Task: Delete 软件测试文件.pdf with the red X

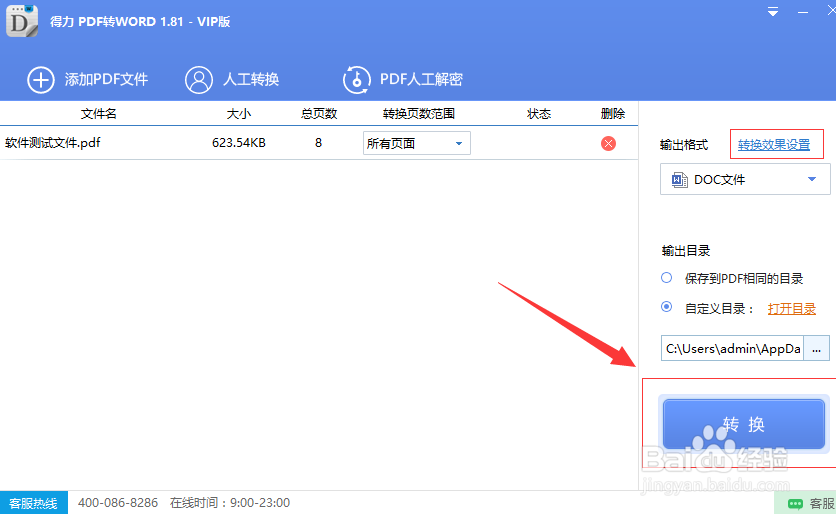Action: point(608,143)
